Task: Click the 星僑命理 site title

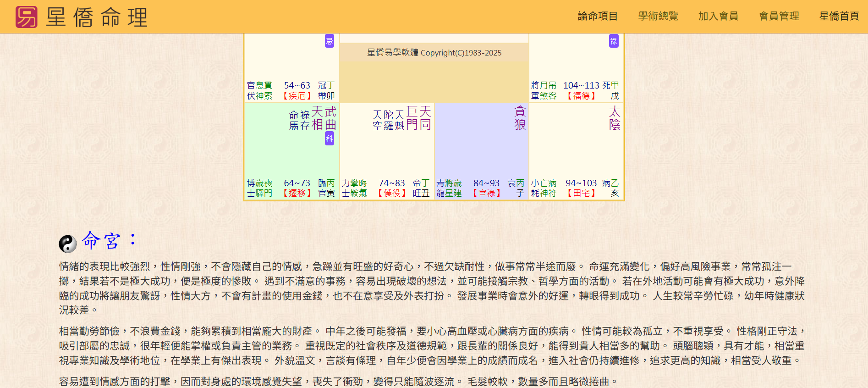Action: [97, 17]
